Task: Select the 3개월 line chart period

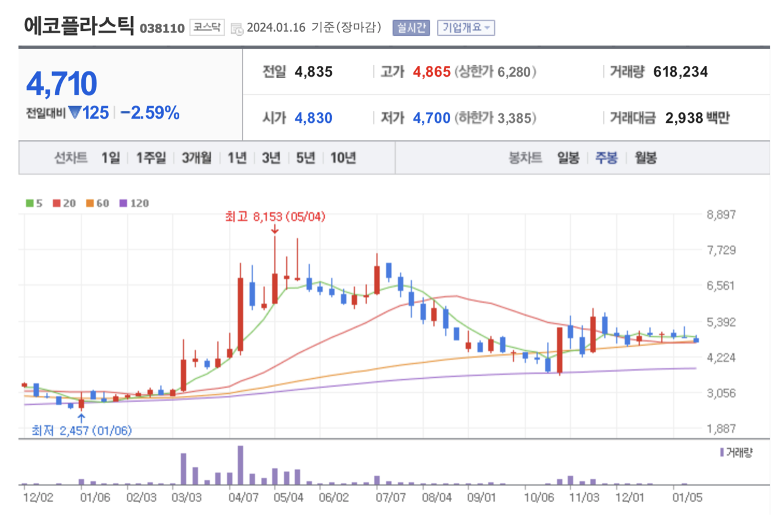Action: (196, 158)
